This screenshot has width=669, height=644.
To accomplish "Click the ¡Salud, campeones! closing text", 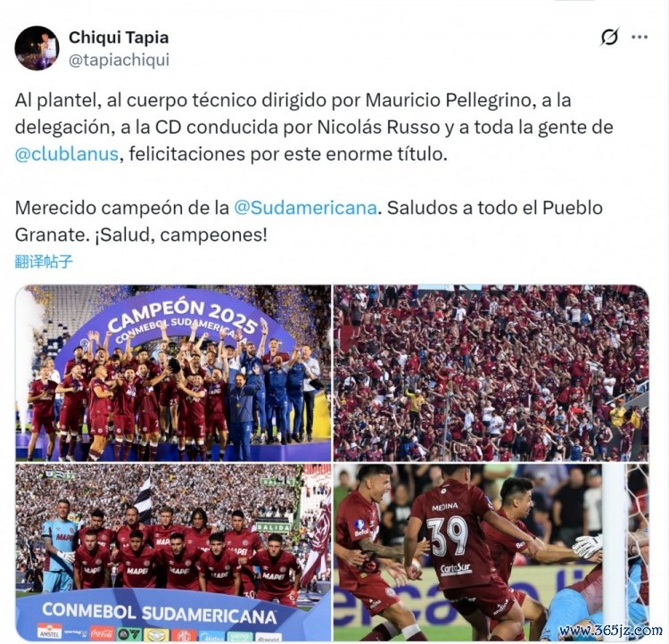I will (181, 235).
